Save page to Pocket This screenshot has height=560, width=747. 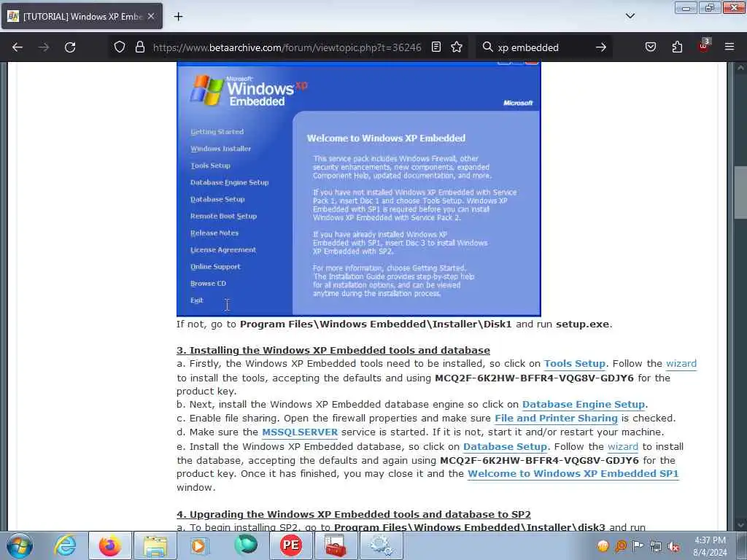tap(651, 47)
